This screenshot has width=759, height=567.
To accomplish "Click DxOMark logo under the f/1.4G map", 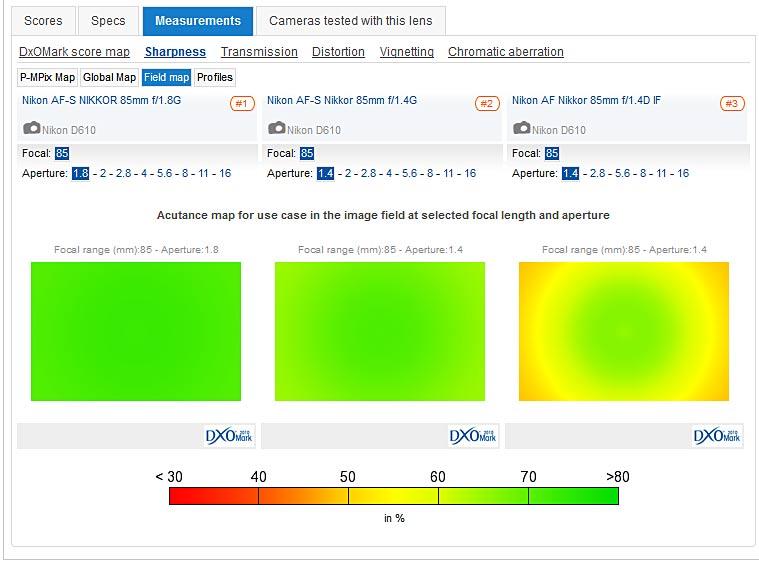I will coord(473,436).
